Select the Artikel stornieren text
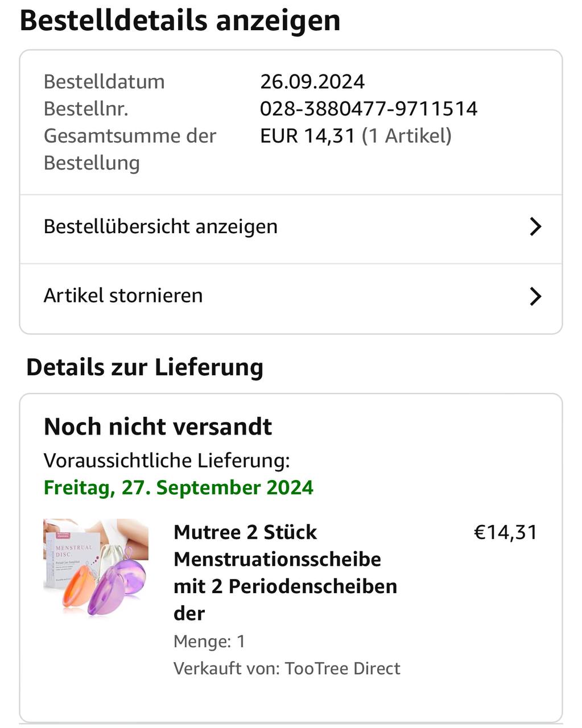The width and height of the screenshot is (582, 728). tap(123, 296)
